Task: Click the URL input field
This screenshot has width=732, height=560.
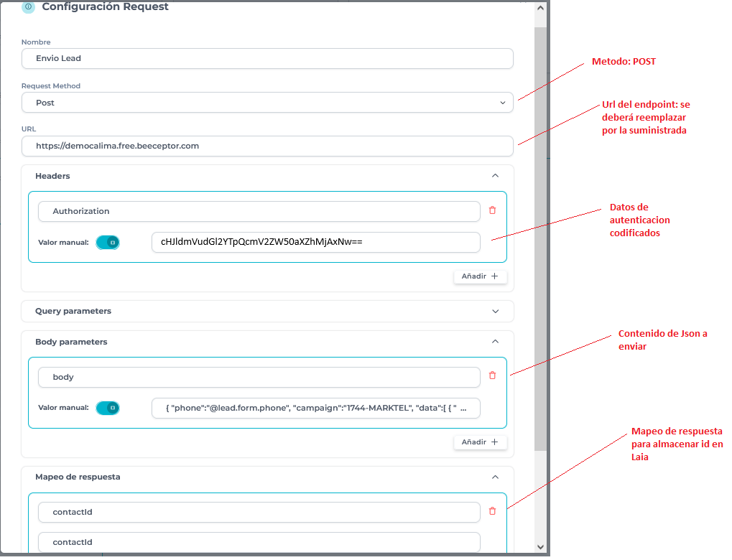Action: pos(267,146)
